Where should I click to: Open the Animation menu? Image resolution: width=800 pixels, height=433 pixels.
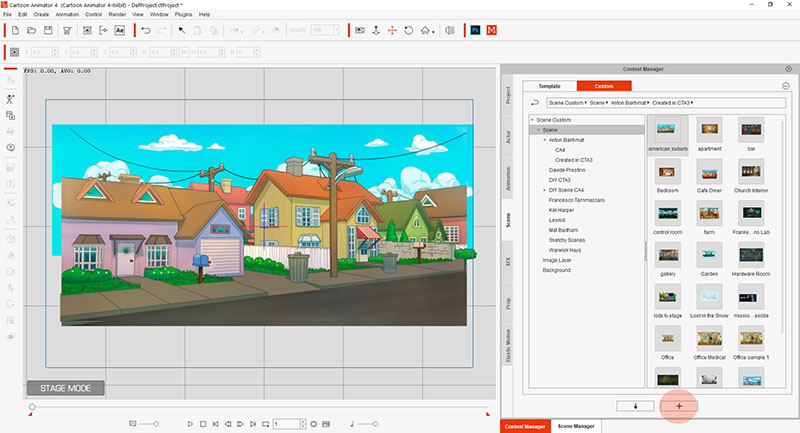click(67, 14)
